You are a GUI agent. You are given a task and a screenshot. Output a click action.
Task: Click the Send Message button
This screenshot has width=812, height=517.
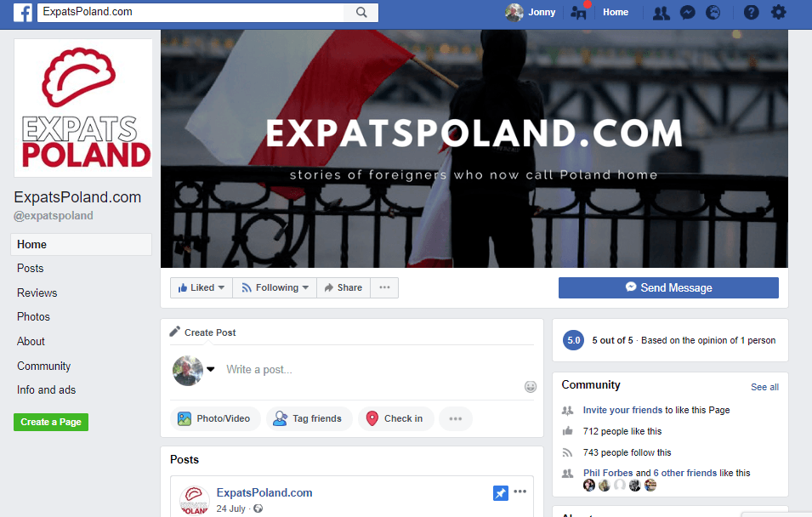668,287
